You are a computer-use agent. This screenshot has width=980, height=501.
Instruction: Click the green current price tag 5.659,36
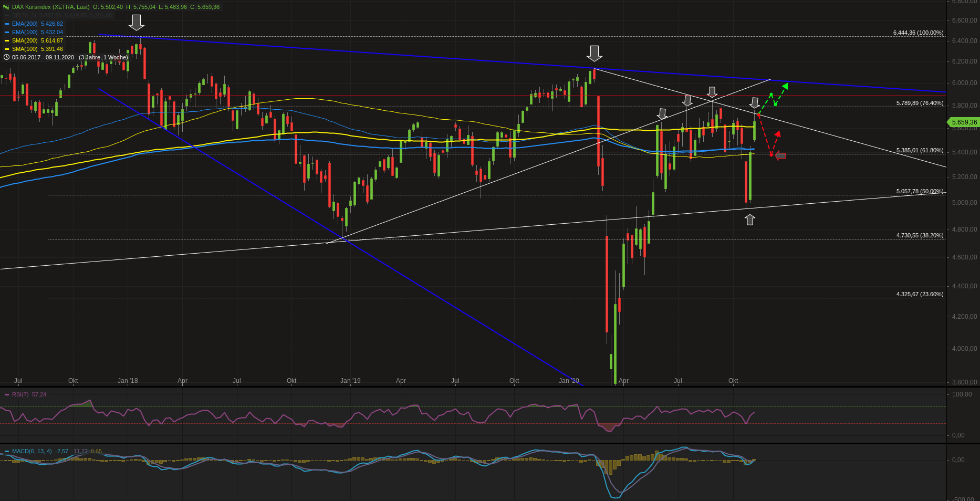click(963, 122)
